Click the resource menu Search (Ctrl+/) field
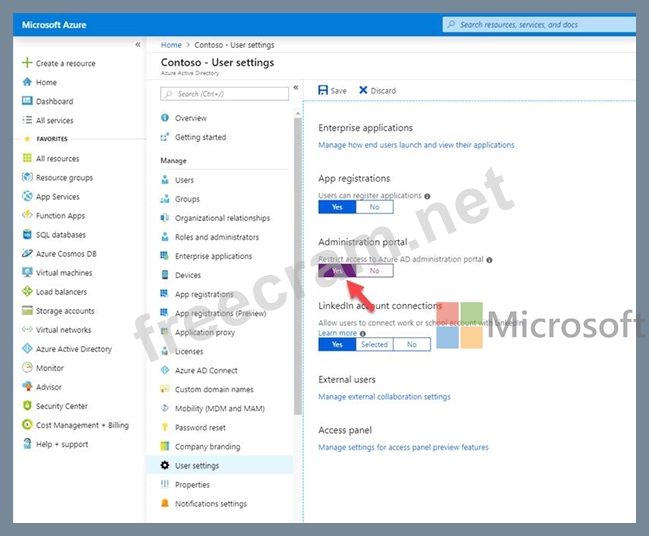The image size is (649, 536). [x=224, y=94]
